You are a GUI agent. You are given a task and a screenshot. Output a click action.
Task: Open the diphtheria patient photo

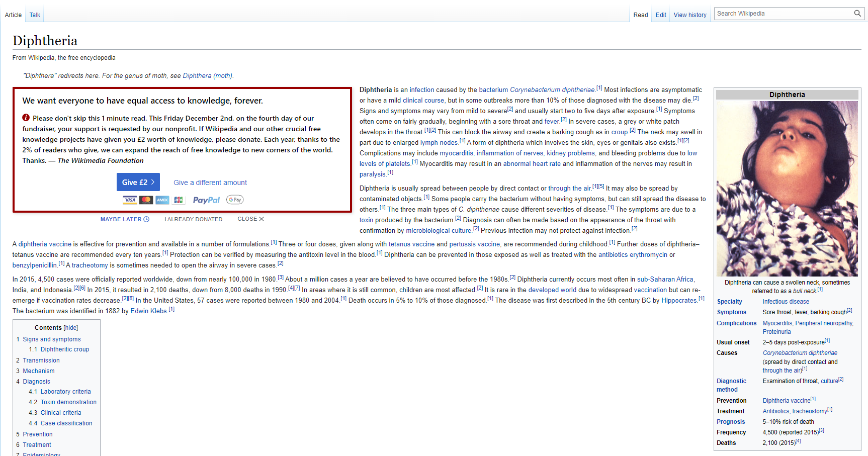tap(787, 189)
